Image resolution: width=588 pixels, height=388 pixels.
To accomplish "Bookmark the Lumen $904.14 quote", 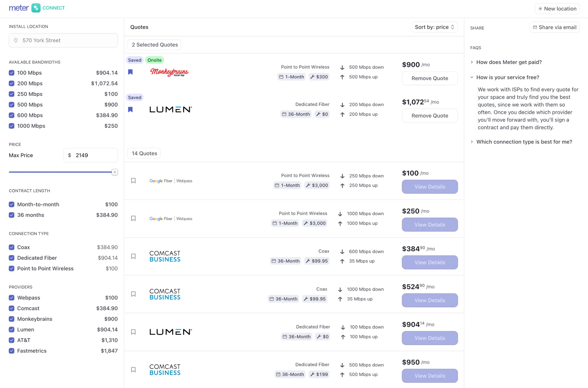I will 133,332.
